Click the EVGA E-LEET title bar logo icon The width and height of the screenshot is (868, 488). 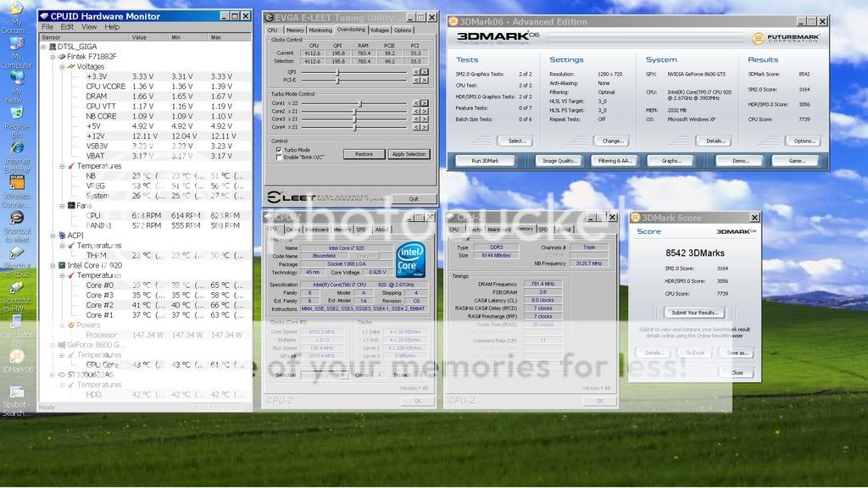(x=269, y=18)
